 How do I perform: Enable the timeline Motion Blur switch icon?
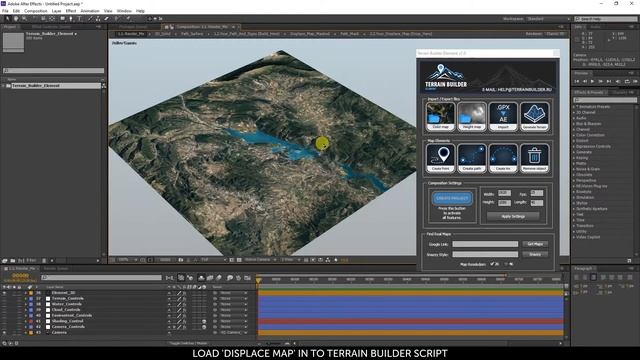(x=219, y=278)
